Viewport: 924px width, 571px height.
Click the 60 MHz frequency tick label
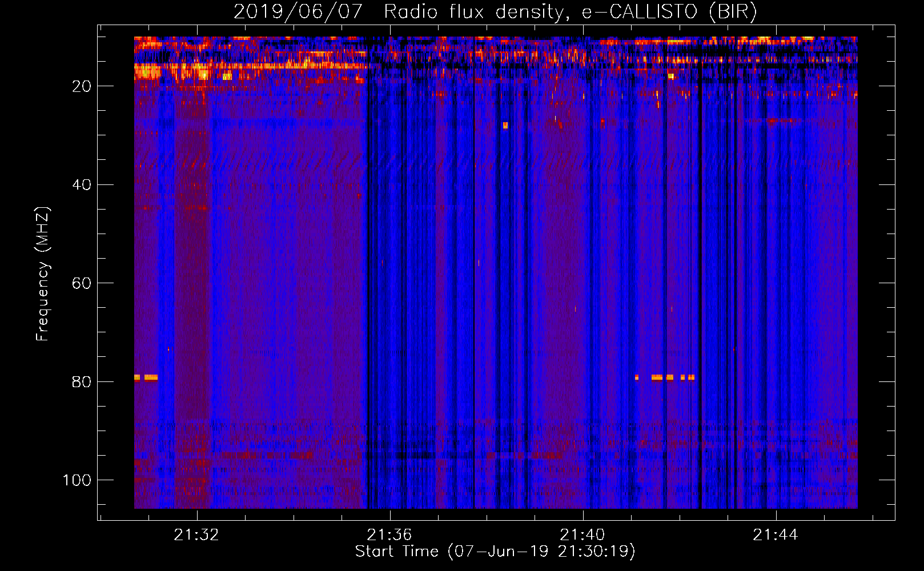82,283
